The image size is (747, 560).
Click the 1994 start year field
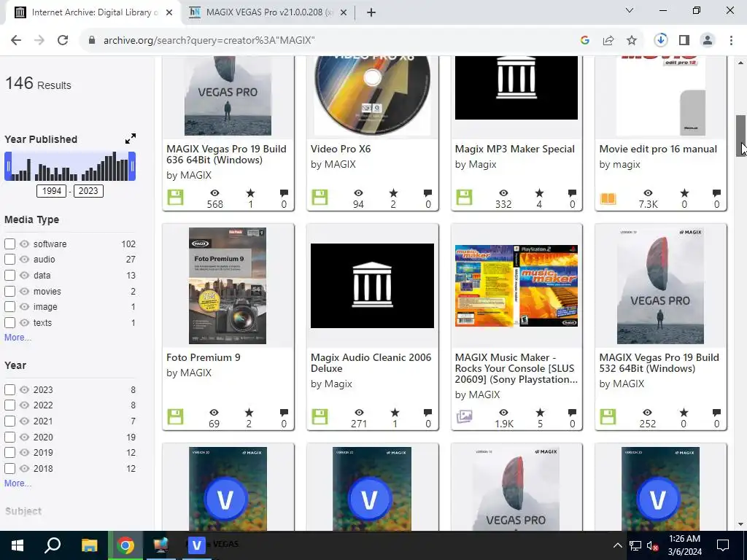click(x=52, y=191)
